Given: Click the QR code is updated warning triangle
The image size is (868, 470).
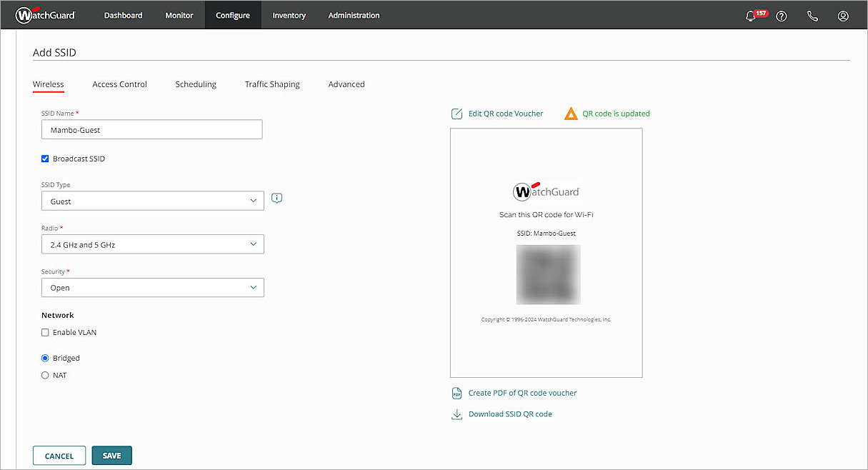Looking at the screenshot, I should pos(571,113).
